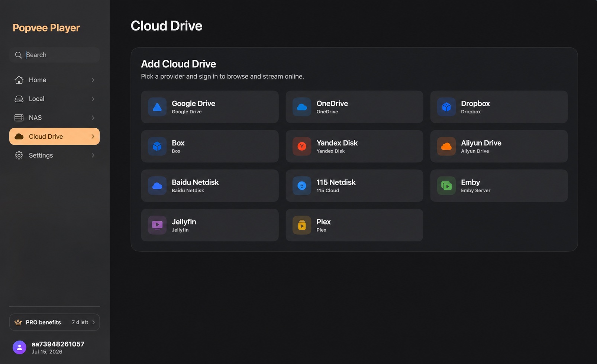Click the red Yandex Disk icon
This screenshot has width=597, height=364.
(302, 146)
